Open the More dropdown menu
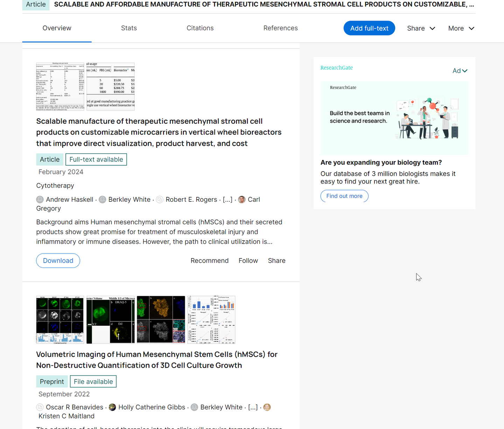 (461, 28)
